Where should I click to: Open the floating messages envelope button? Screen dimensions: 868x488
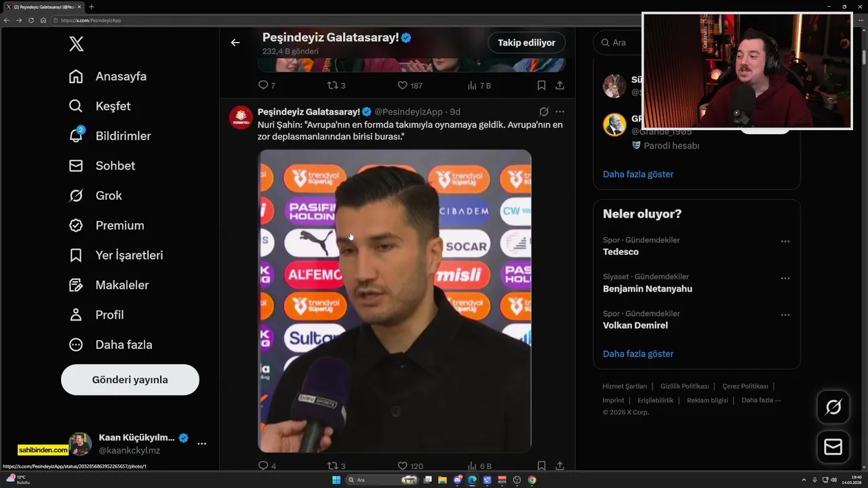833,447
